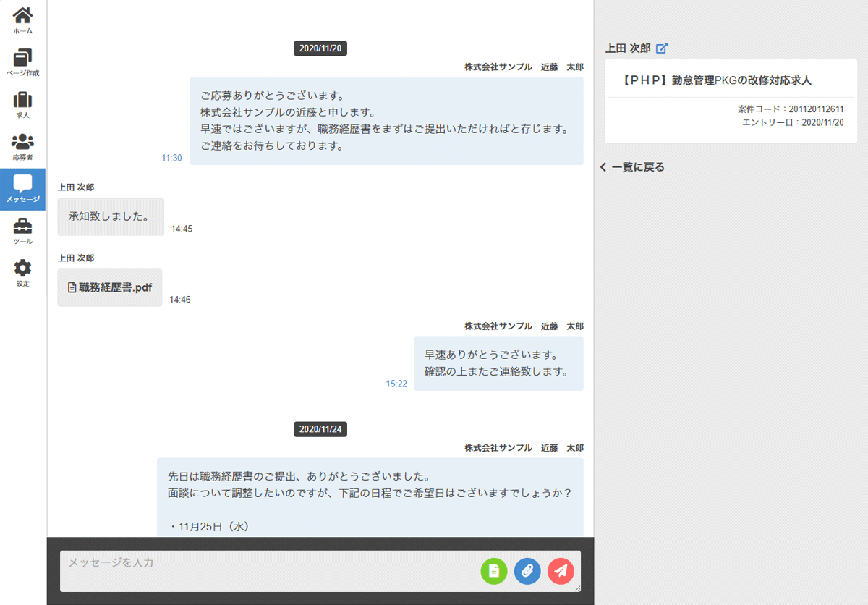Select sender name 上田 次郎 above the reply
Screen dimensions: 868x605
point(75,187)
